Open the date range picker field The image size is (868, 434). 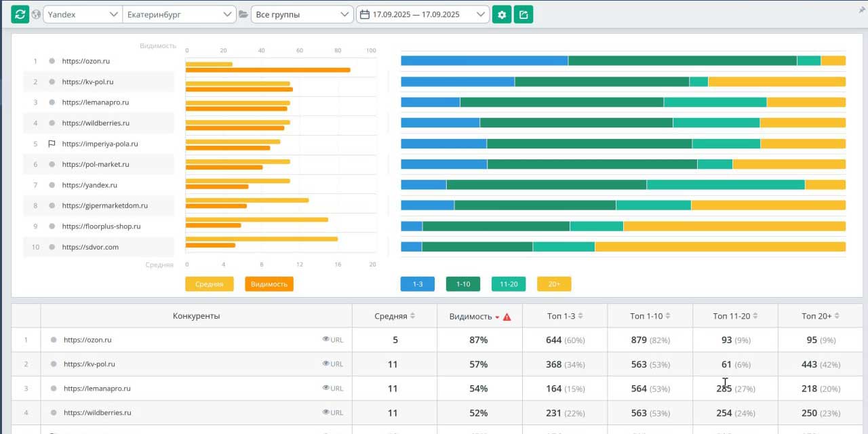coord(422,14)
